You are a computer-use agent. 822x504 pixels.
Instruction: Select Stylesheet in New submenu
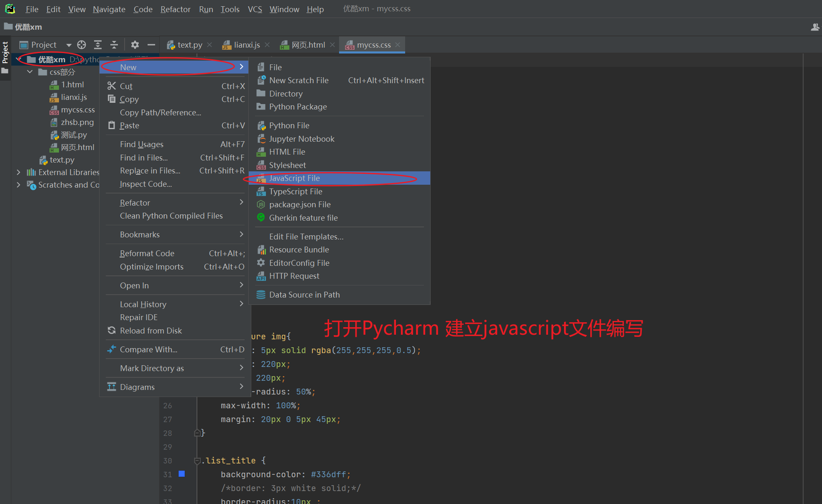point(339,165)
